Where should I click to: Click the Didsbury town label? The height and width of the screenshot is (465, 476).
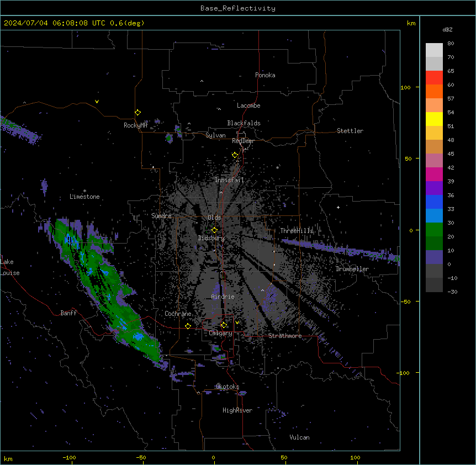coord(211,238)
